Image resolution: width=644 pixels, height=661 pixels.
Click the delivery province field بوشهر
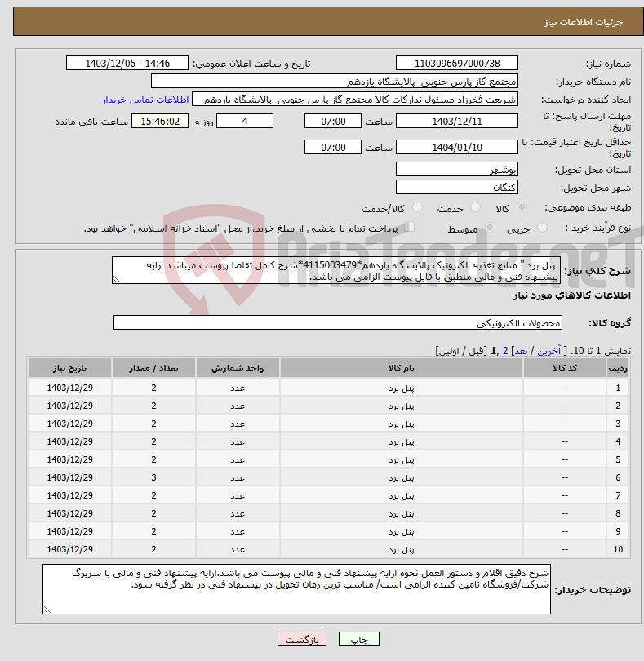tap(456, 170)
